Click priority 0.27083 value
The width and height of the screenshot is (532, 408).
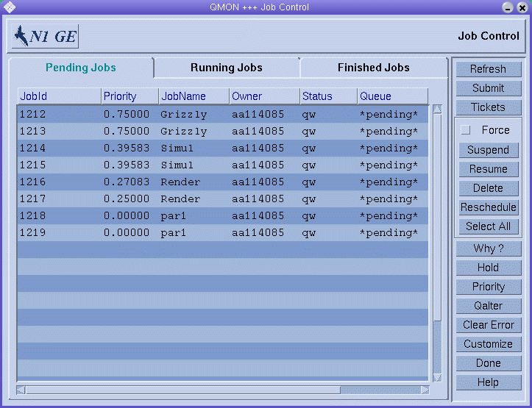coord(127,182)
